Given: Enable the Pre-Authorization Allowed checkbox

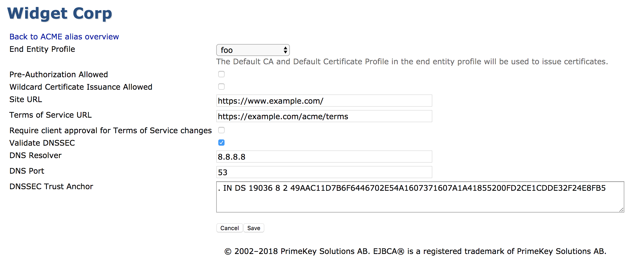Looking at the screenshot, I should (221, 74).
